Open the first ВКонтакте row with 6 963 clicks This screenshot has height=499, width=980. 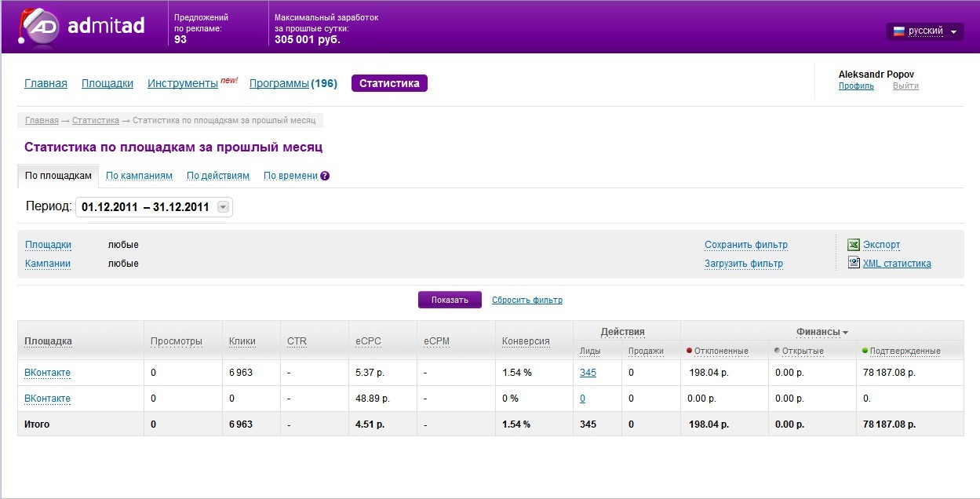click(x=48, y=373)
